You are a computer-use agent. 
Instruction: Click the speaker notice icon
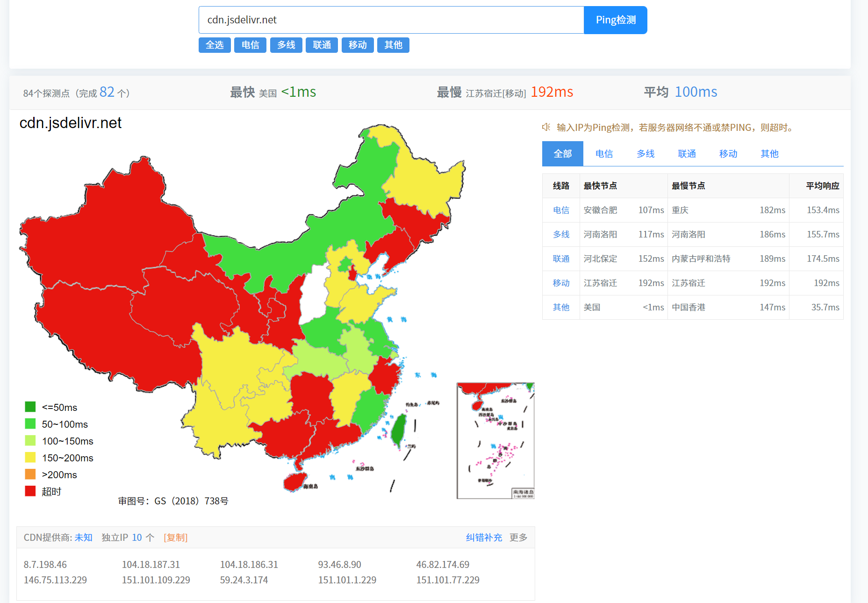[x=545, y=127]
